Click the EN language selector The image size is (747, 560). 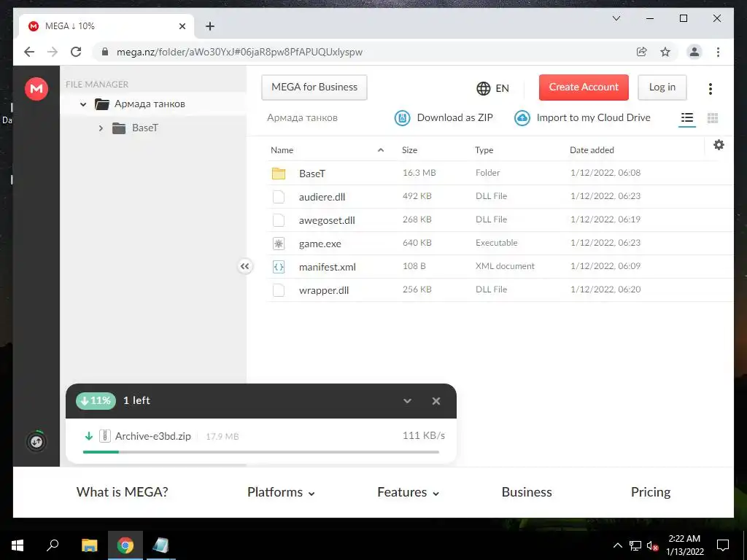tap(502, 88)
